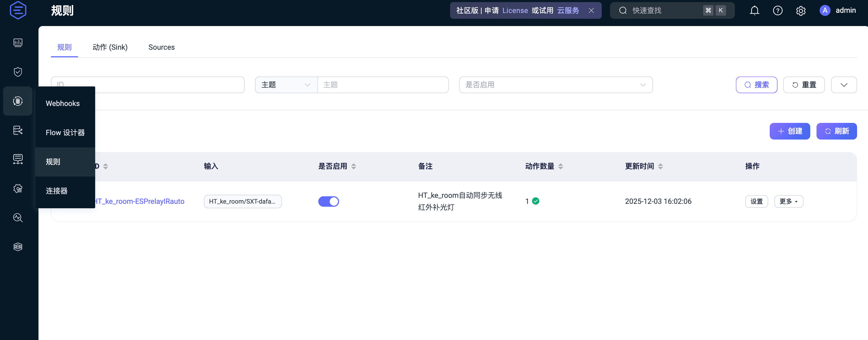Open the settings gear in top bar
Screen dimensions: 868x340
point(801,10)
